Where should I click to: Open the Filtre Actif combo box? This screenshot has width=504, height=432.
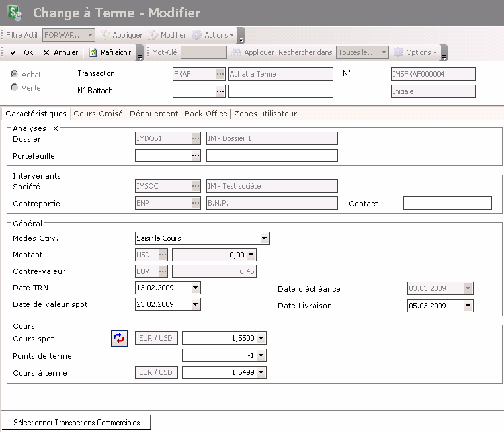[69, 35]
